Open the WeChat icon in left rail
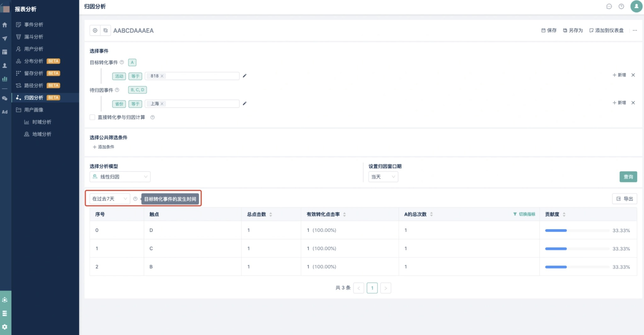 point(4,98)
